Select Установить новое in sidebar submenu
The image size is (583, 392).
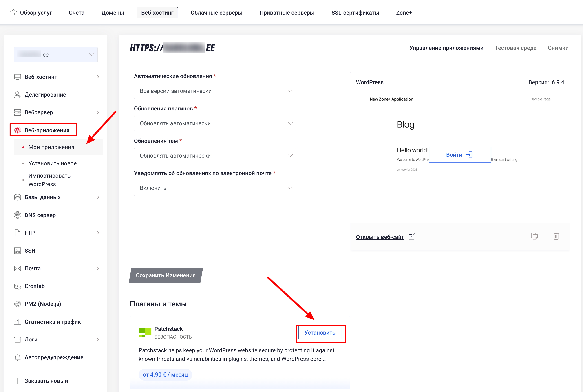(x=53, y=163)
